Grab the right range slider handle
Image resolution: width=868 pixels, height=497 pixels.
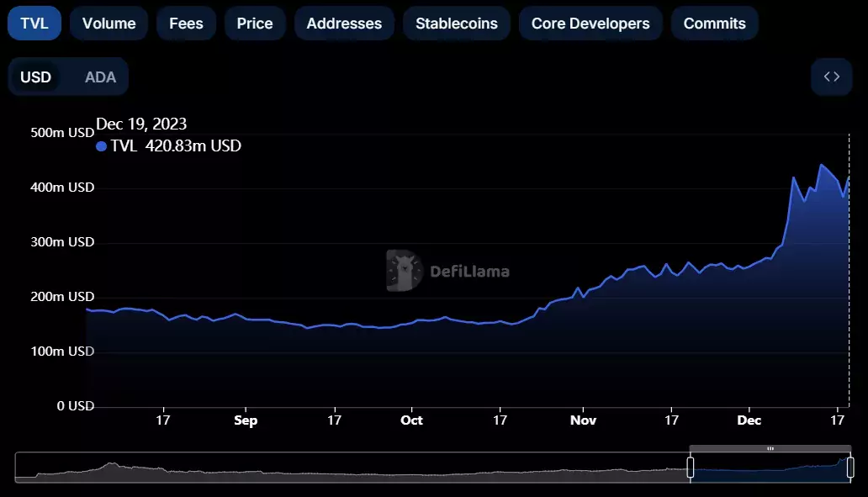click(850, 468)
